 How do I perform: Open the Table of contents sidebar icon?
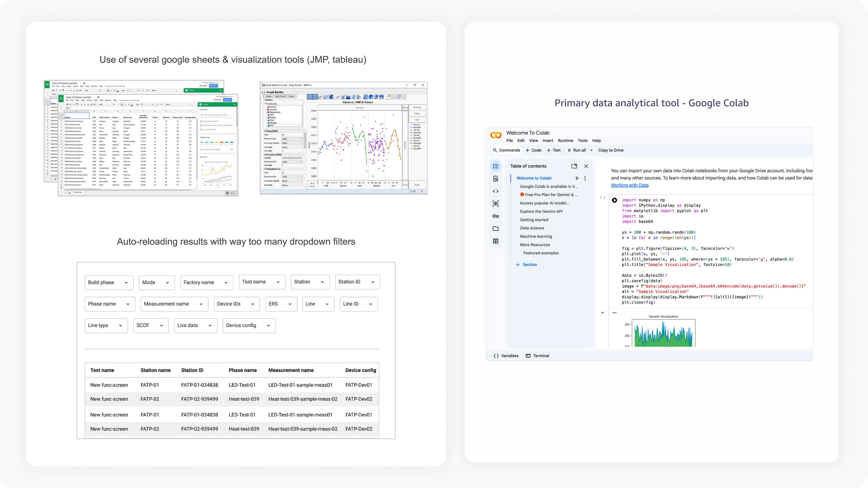coord(496,166)
